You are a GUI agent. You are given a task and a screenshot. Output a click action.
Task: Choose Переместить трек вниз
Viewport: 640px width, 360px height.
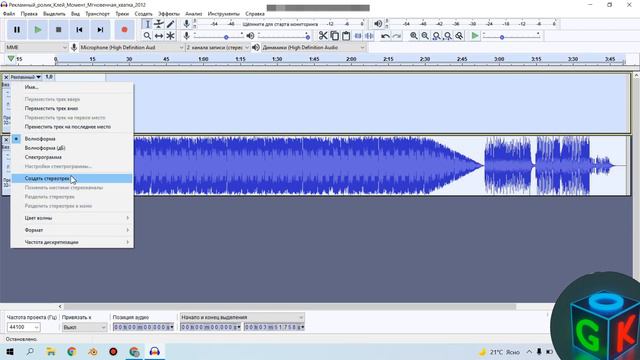pyautogui.click(x=72, y=108)
